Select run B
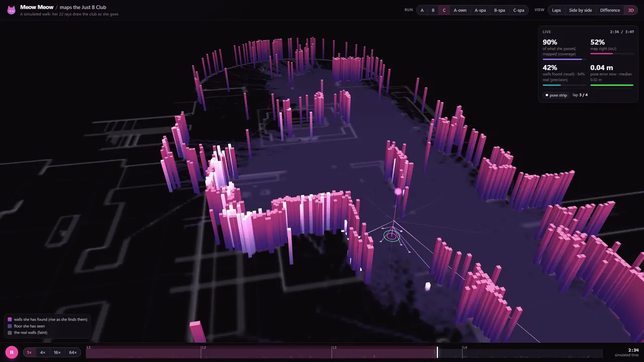The image size is (644, 362). (x=433, y=10)
